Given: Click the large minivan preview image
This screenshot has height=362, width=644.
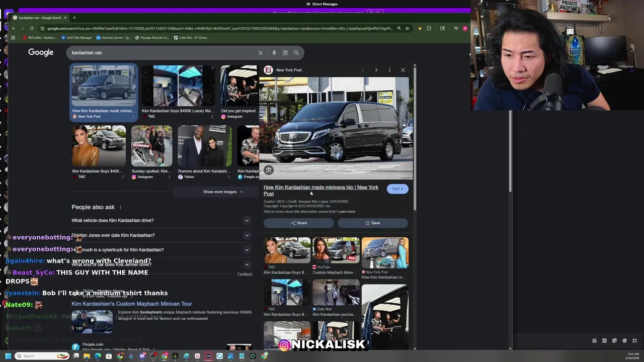Looking at the screenshot, I should tap(336, 129).
